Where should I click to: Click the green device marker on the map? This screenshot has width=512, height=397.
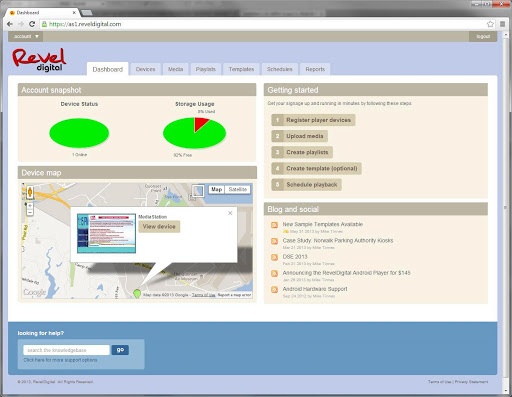(137, 293)
